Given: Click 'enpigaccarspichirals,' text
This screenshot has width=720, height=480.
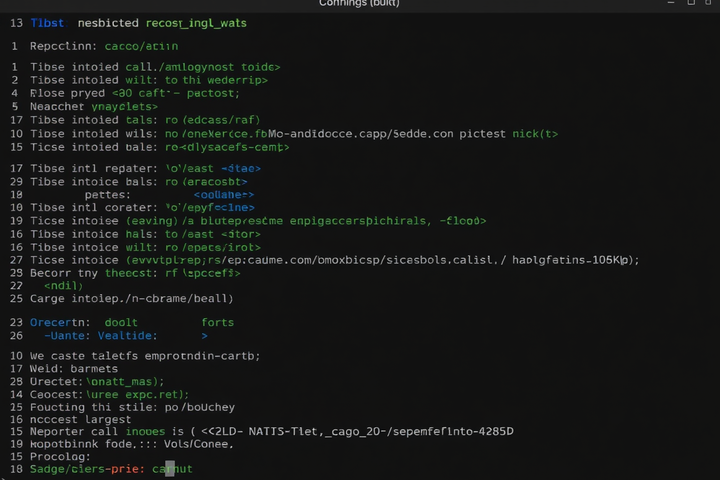Looking at the screenshot, I should point(360,221).
